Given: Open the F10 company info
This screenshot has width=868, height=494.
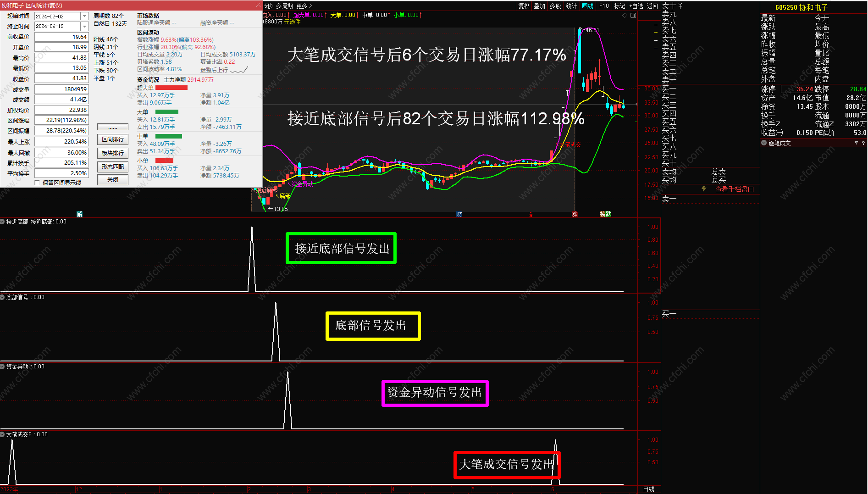Looking at the screenshot, I should (604, 6).
